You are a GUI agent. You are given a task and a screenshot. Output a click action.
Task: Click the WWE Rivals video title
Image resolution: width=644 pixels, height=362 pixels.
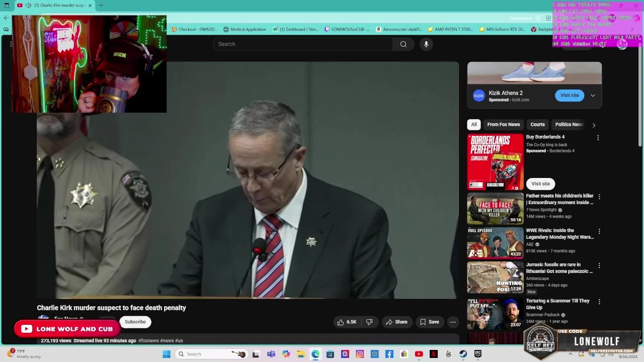coord(559,234)
